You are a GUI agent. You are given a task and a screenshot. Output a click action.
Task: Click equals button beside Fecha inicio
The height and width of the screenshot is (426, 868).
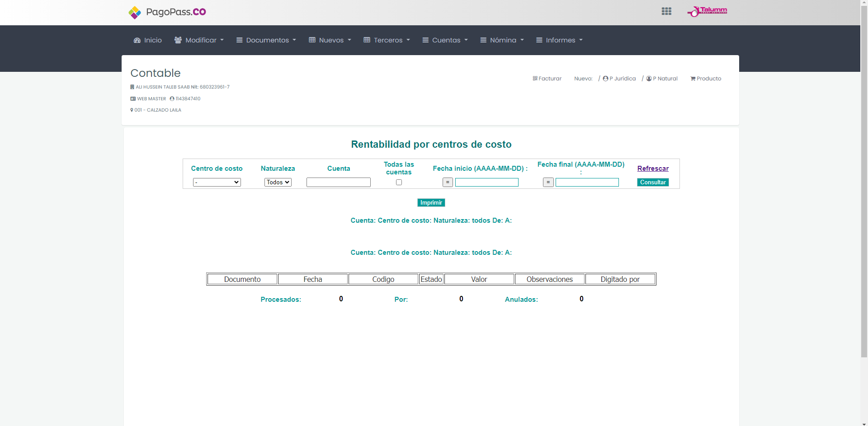click(x=448, y=183)
